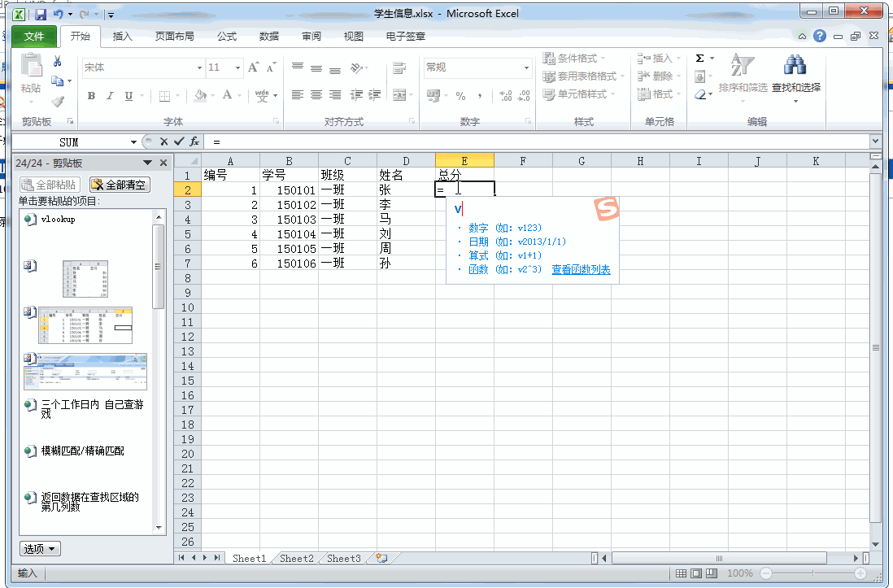Open the font name dropdown
Screen dimensions: 893x588
pyautogui.click(x=199, y=68)
